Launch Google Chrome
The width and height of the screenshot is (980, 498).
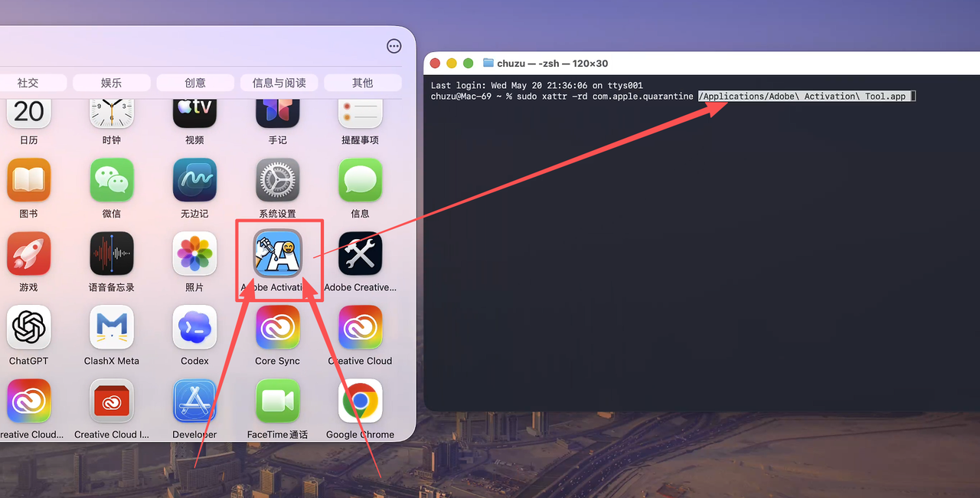pyautogui.click(x=360, y=401)
